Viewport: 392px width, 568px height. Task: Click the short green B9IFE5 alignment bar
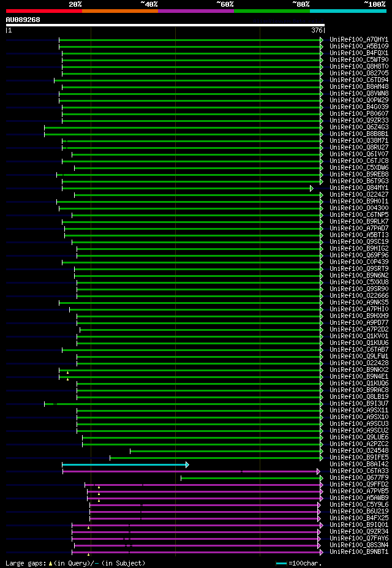215,458
